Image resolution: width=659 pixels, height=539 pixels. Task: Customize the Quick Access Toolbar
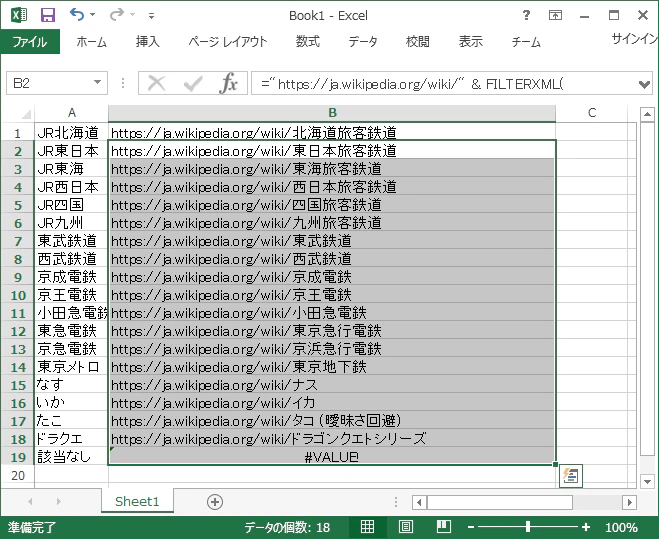point(151,16)
